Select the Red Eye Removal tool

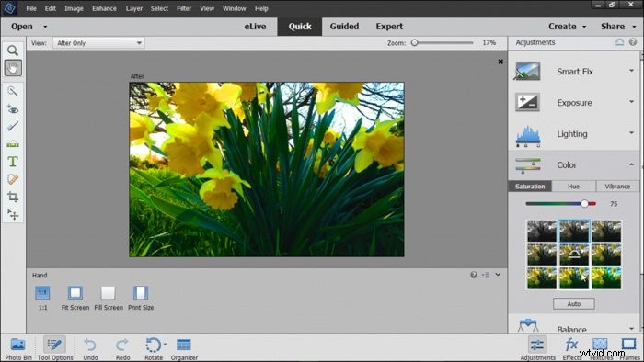tap(13, 109)
